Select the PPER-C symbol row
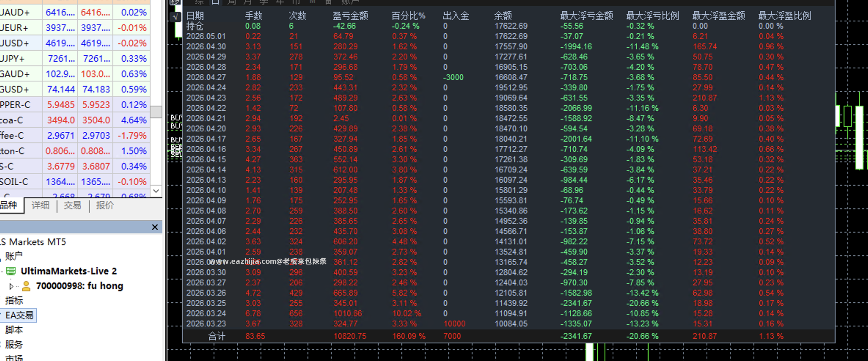The image size is (868, 361). point(75,105)
